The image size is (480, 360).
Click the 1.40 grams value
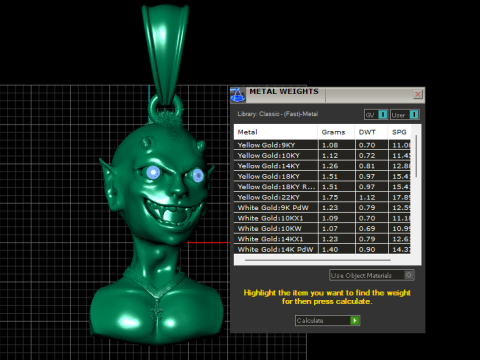click(330, 249)
